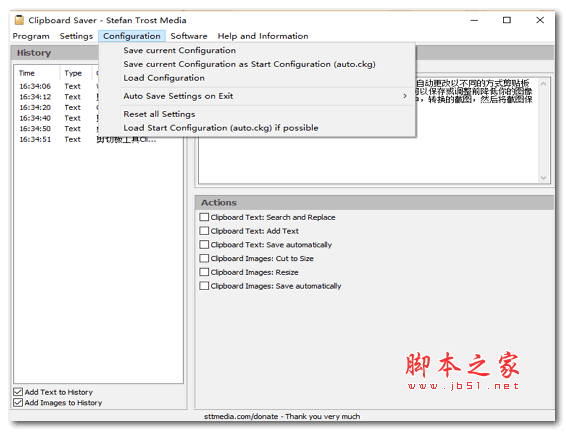Click the History panel header
The image size is (566, 432).
tap(54, 53)
